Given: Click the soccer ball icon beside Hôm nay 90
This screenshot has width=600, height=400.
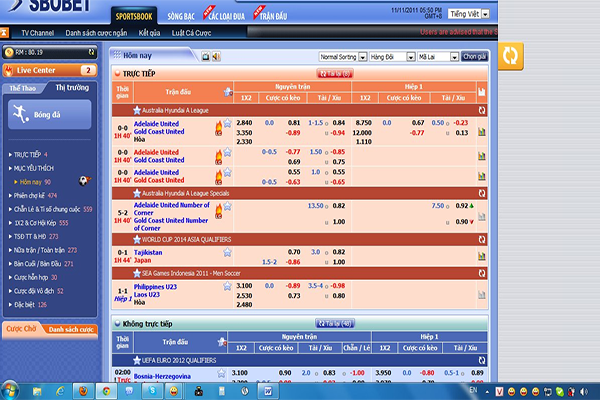Looking at the screenshot, I should 84,181.
